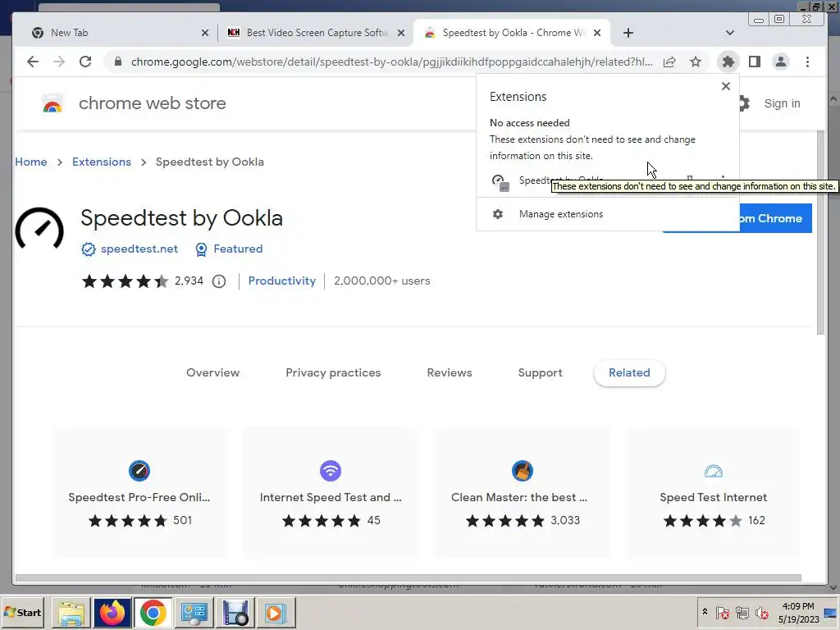This screenshot has height=630, width=840.
Task: Click the rating info circle icon
Action: point(218,281)
